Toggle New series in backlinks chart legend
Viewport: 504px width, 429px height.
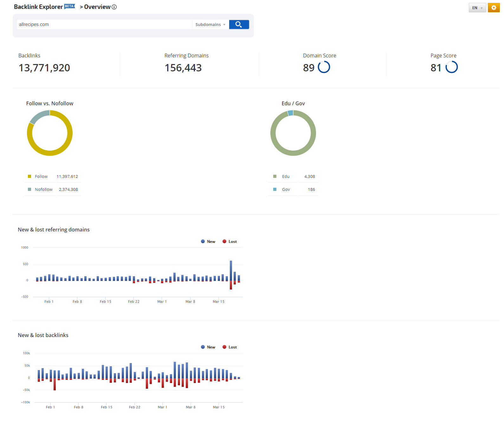[208, 347]
